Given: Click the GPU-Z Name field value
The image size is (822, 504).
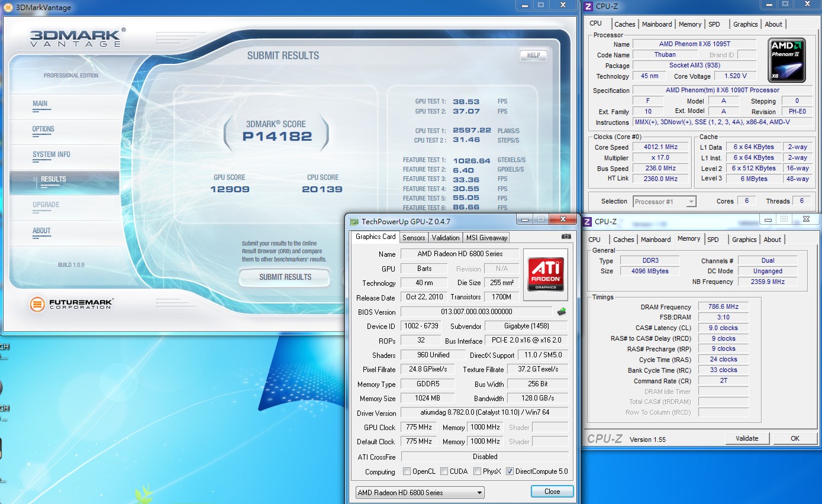Looking at the screenshot, I should 460,254.
